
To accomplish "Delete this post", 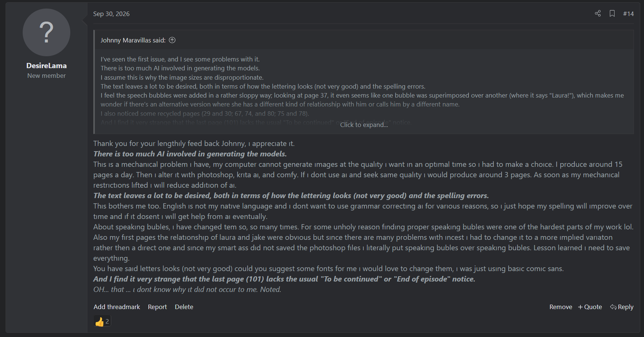I will 184,307.
